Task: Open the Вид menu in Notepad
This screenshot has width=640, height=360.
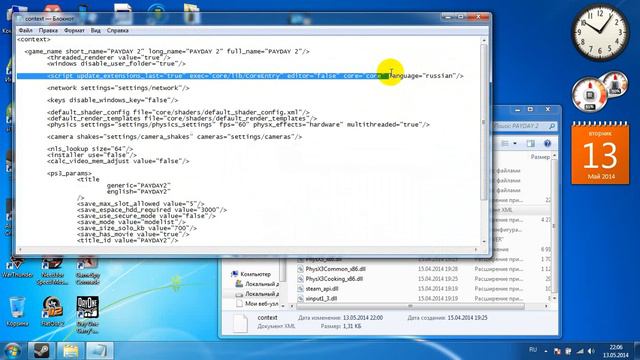Action: click(96, 31)
